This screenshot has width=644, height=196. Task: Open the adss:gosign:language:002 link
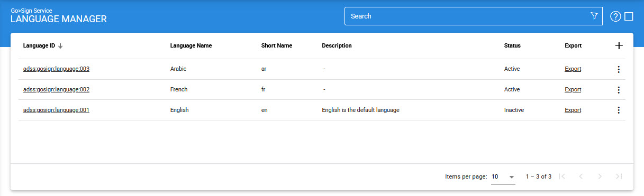(x=56, y=89)
